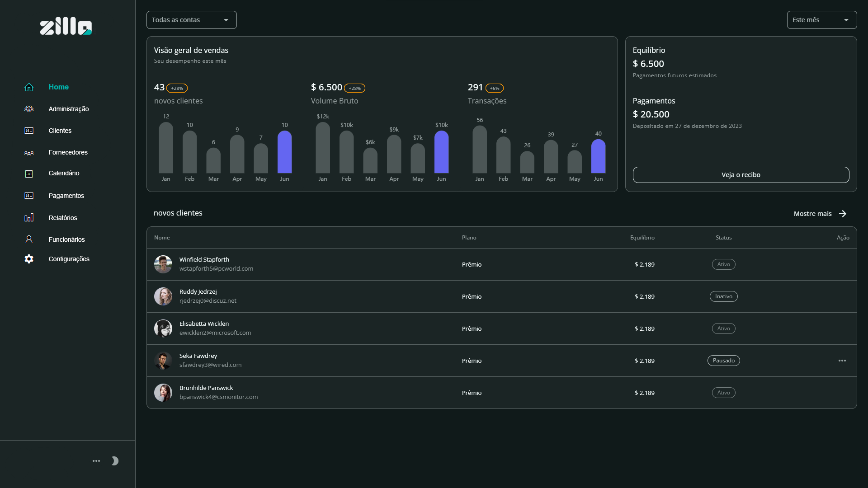Open Calendário using the calendar icon
Screen dimensions: 868x488
pyautogui.click(x=29, y=174)
